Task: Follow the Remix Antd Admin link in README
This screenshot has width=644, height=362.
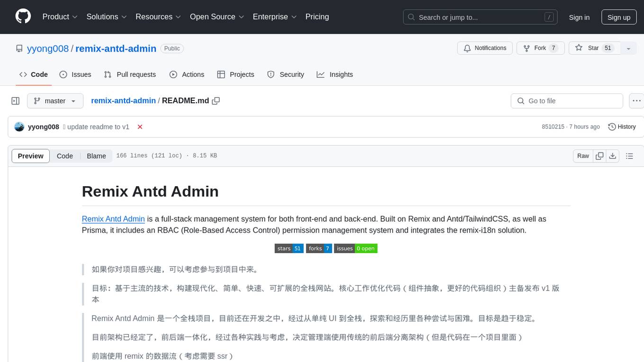Action: click(113, 219)
